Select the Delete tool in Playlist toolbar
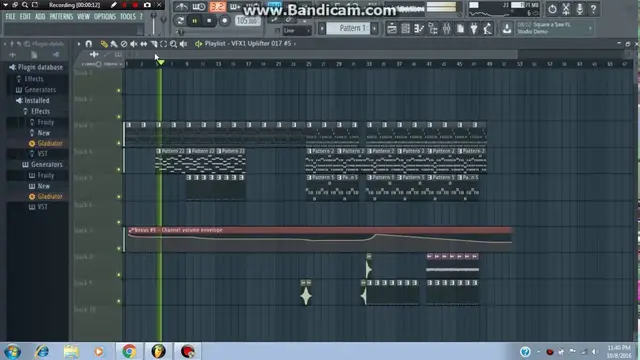Image resolution: width=640 pixels, height=360 pixels. (124, 44)
